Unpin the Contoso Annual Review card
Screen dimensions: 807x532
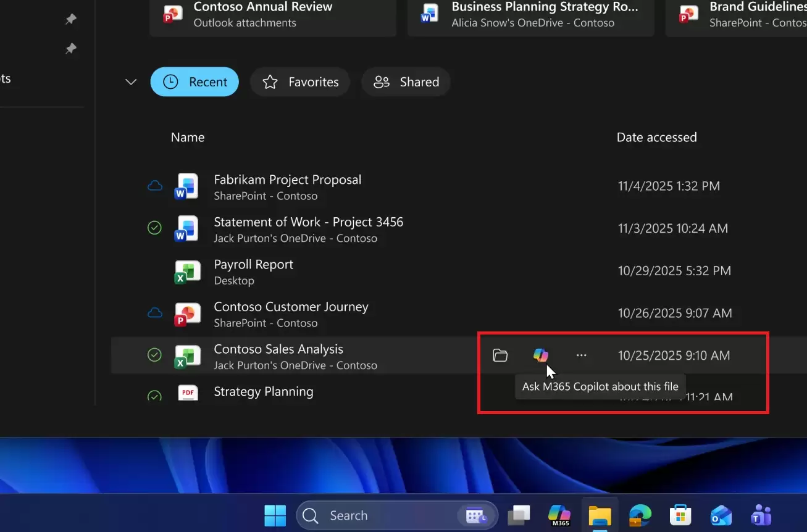[x=70, y=19]
